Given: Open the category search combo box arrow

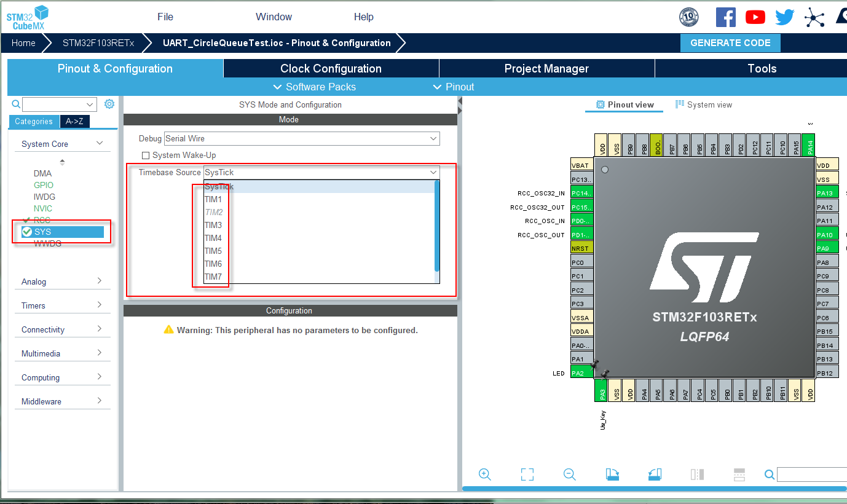Looking at the screenshot, I should 91,104.
